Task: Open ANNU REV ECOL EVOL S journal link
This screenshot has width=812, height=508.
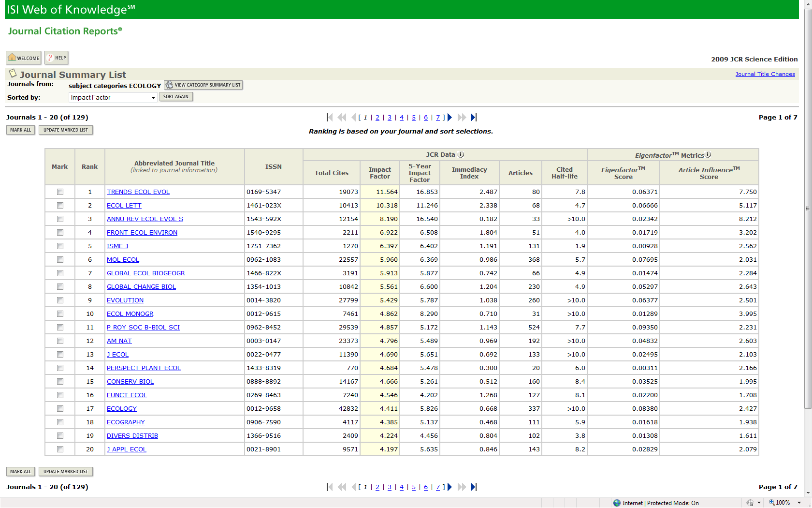Action: 145,219
